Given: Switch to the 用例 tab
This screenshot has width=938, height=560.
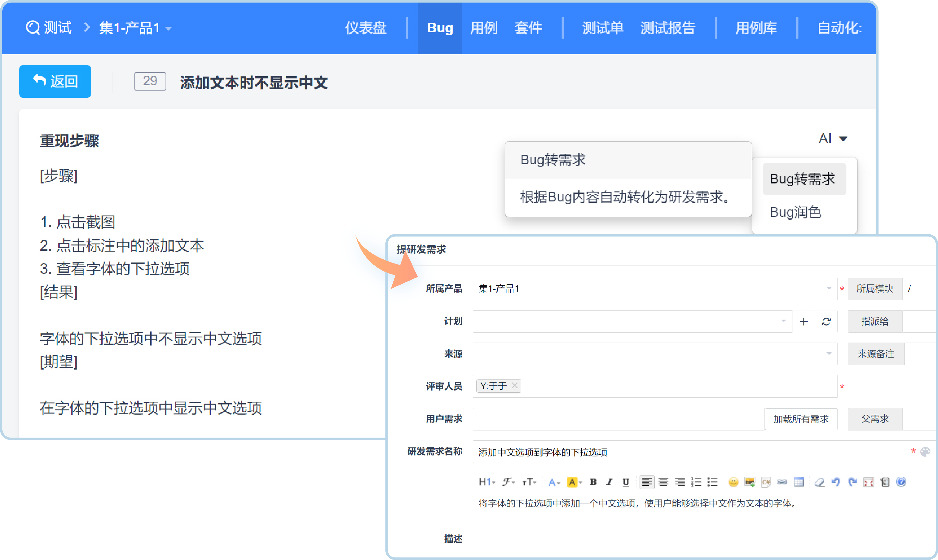Looking at the screenshot, I should [484, 28].
